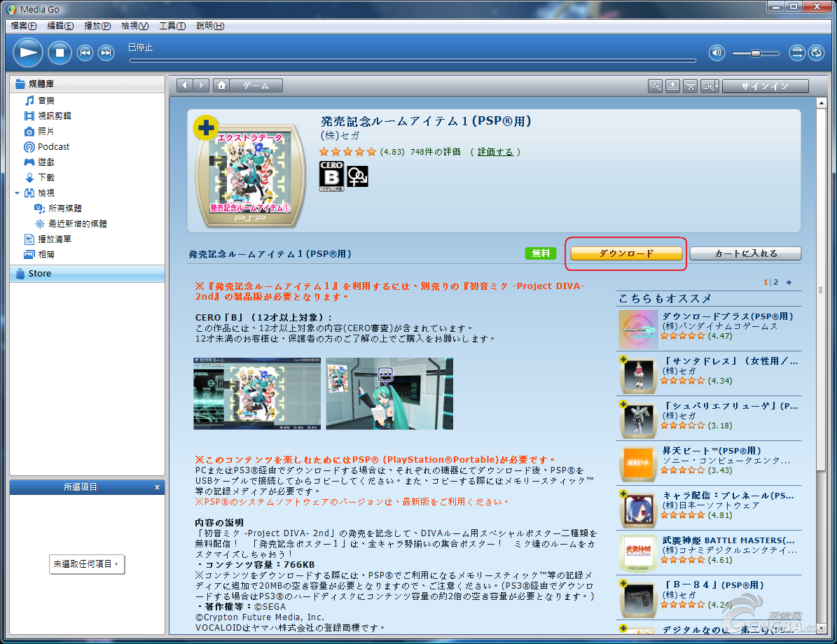Go to recommendations page 2

(775, 282)
